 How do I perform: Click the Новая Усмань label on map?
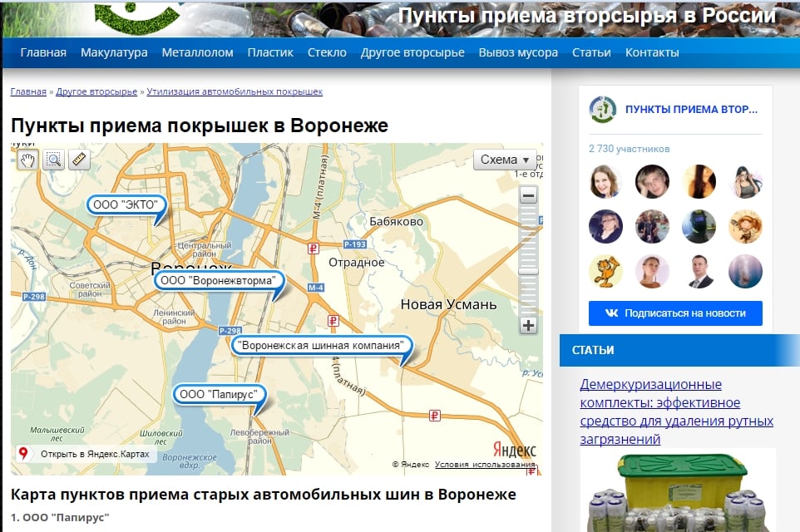pos(448,304)
